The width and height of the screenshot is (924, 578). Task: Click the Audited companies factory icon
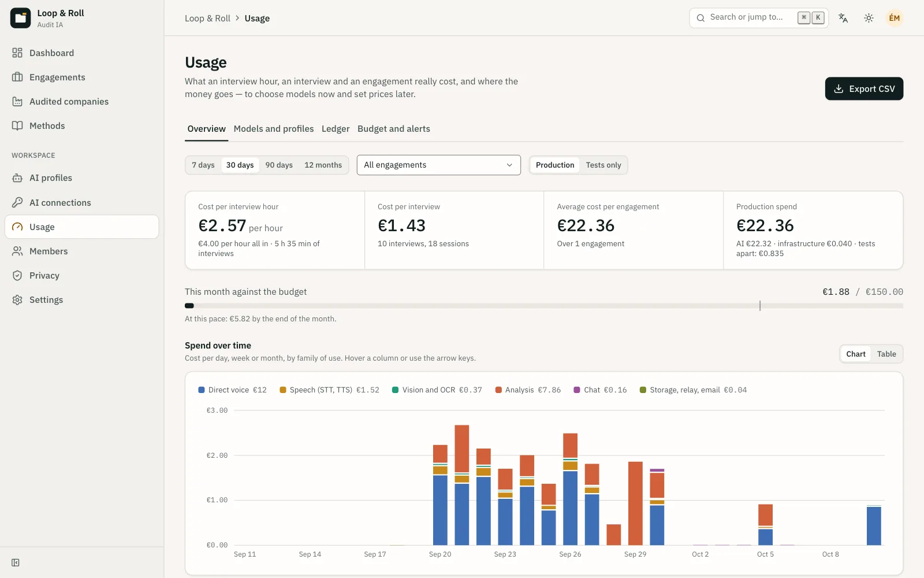[17, 101]
